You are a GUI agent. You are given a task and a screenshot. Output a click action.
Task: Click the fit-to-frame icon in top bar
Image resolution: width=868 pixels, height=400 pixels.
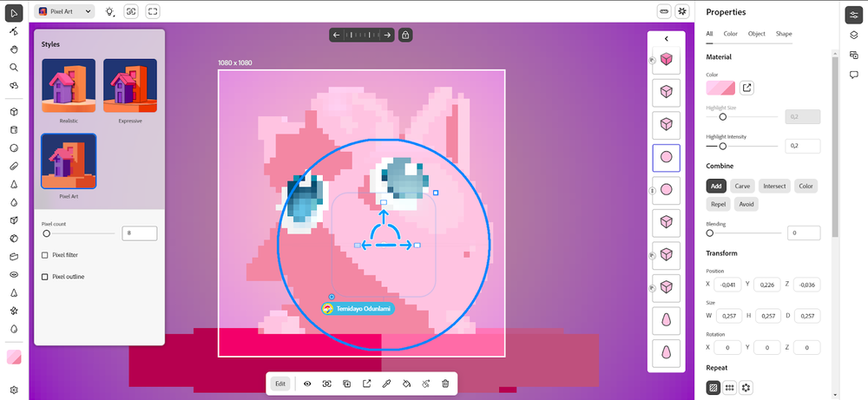tap(153, 11)
